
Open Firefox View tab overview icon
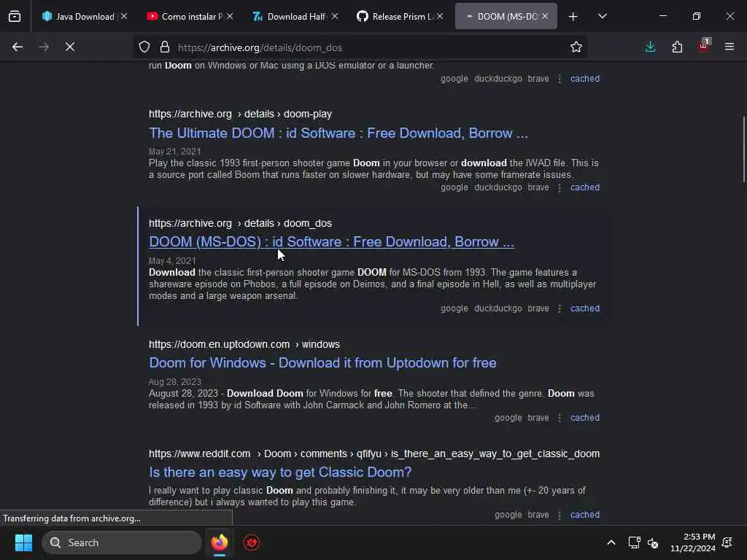tap(15, 16)
